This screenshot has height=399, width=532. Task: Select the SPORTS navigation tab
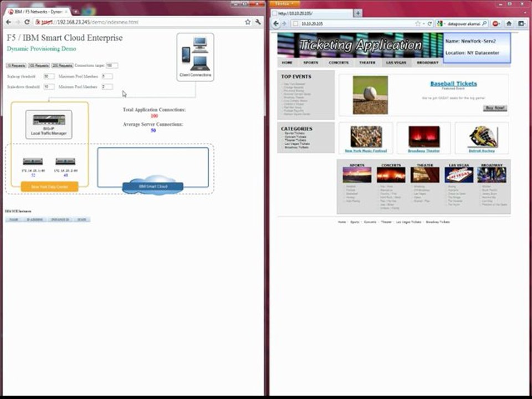(x=311, y=63)
